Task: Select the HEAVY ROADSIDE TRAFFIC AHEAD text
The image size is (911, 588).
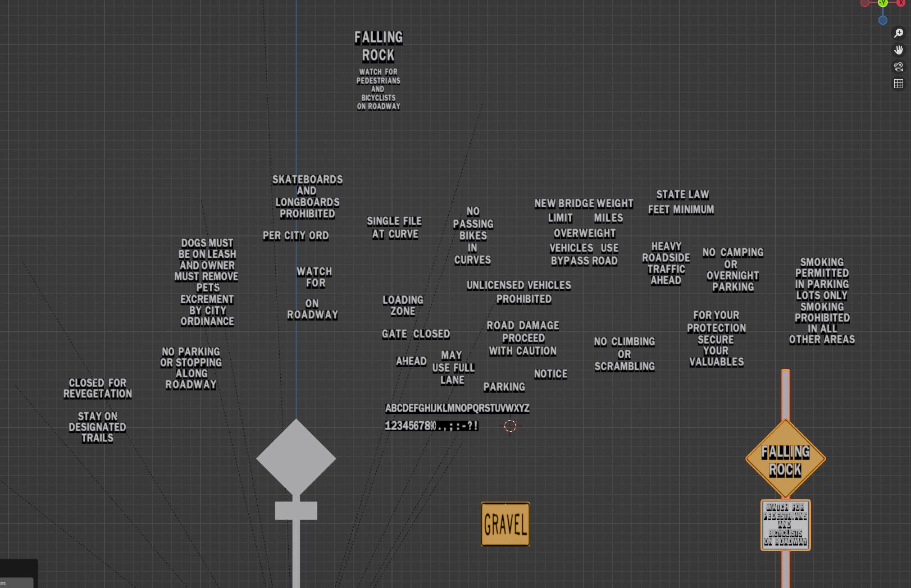Action: (666, 263)
